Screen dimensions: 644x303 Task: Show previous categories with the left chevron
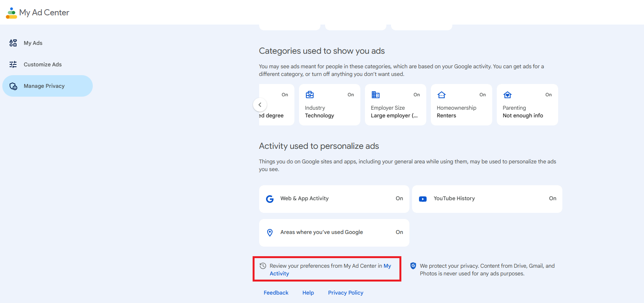click(x=260, y=105)
